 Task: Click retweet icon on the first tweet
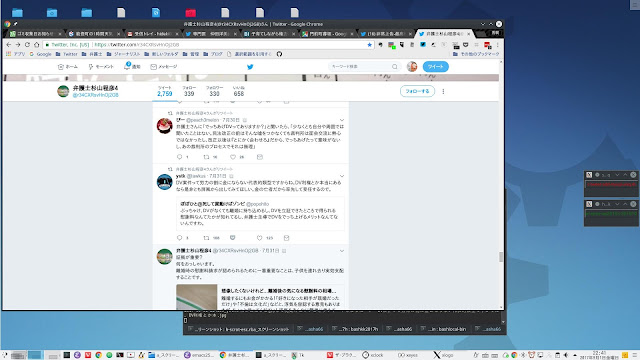click(x=207, y=157)
